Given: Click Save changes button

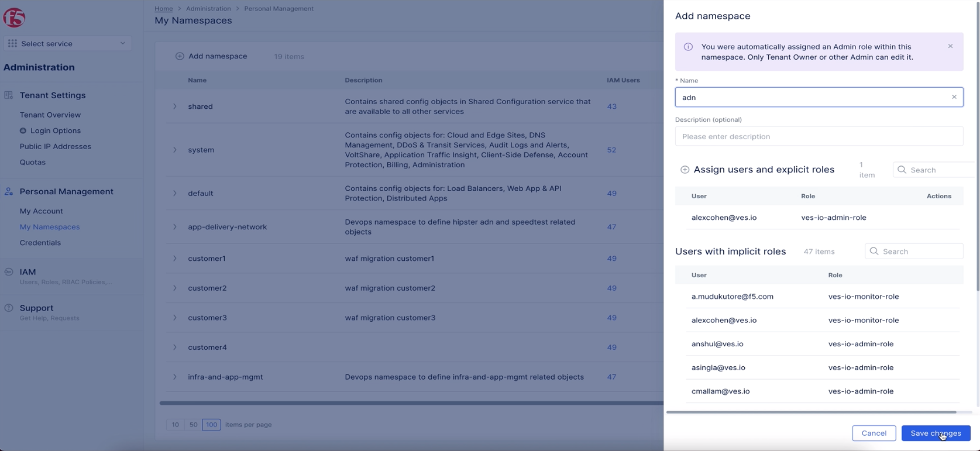Looking at the screenshot, I should (x=935, y=433).
